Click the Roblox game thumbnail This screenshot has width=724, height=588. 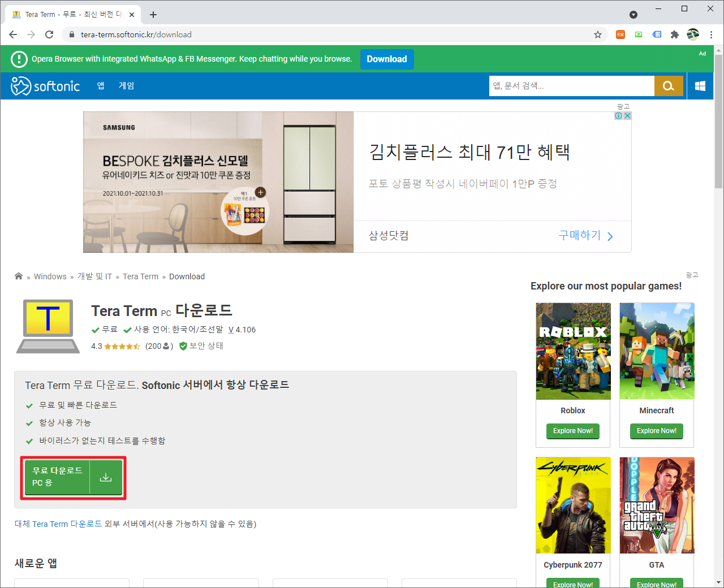pyautogui.click(x=573, y=351)
